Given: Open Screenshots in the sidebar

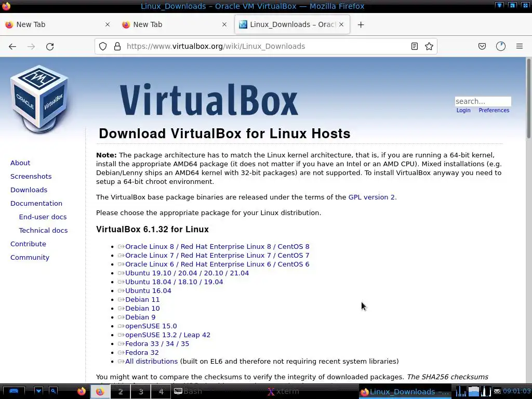Looking at the screenshot, I should (x=31, y=177).
